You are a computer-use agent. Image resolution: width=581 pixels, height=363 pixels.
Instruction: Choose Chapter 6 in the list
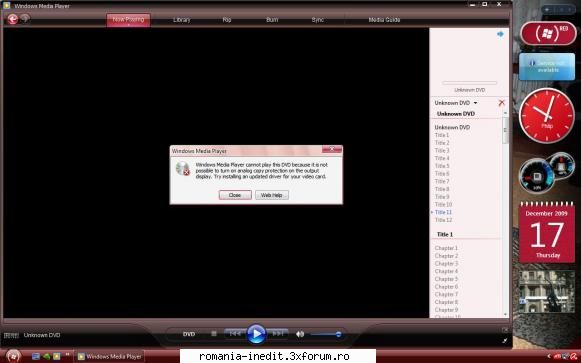446,287
